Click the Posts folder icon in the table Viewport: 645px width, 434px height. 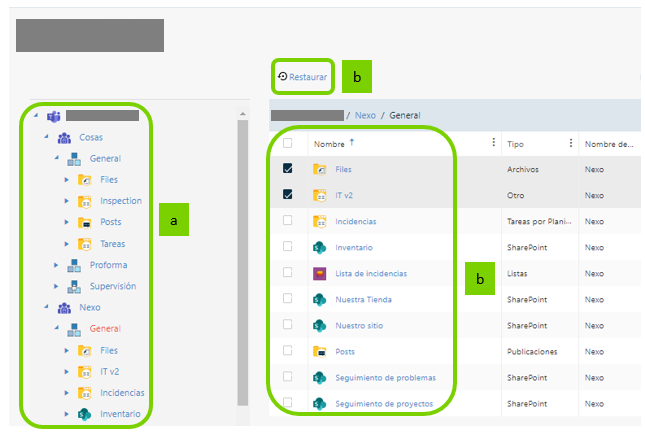point(320,352)
